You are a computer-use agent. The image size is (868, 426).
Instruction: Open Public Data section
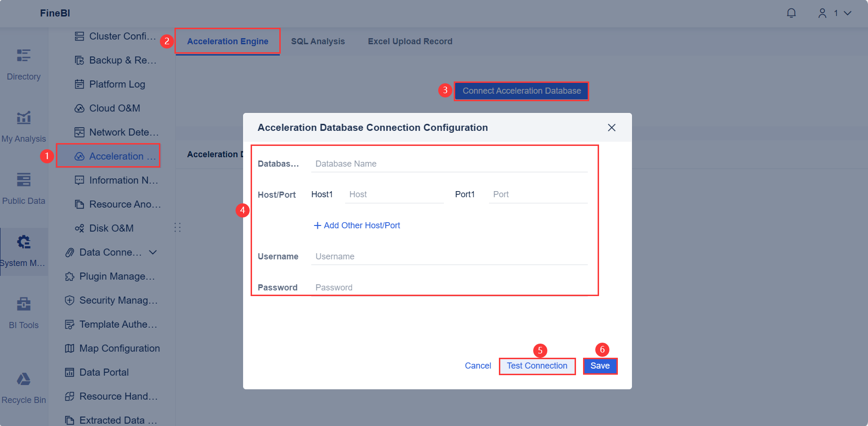pos(24,187)
